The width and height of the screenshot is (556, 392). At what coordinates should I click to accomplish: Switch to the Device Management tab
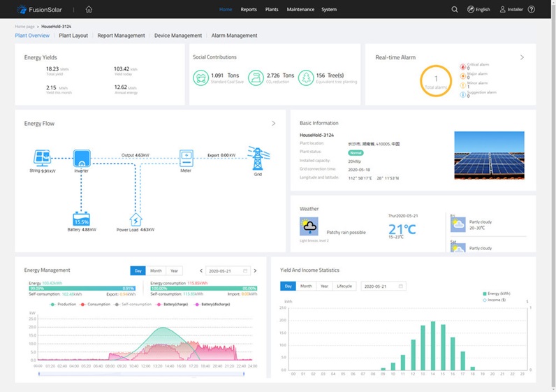(x=178, y=36)
